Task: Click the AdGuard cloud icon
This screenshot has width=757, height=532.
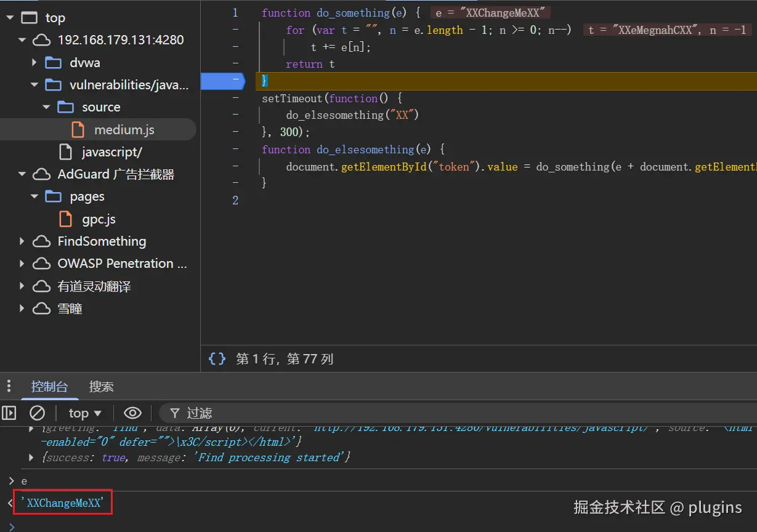Action: click(x=41, y=174)
